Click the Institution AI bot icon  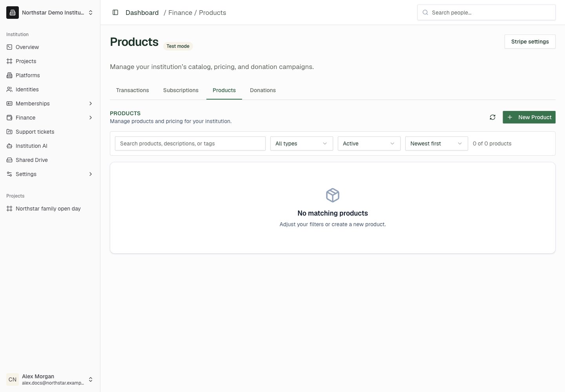click(9, 146)
